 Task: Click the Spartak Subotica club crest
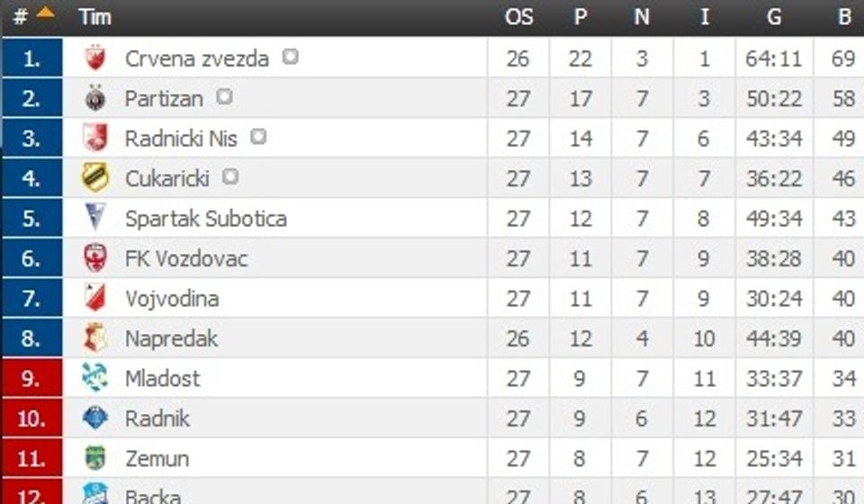pyautogui.click(x=94, y=218)
